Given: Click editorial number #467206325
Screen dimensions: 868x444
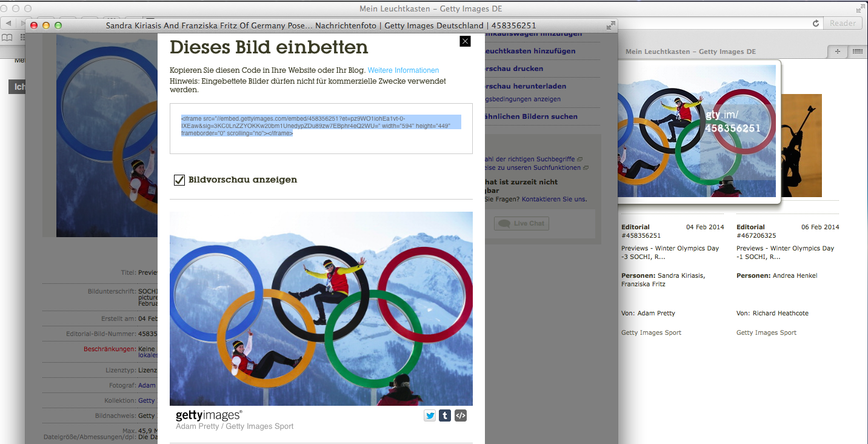Looking at the screenshot, I should point(756,235).
